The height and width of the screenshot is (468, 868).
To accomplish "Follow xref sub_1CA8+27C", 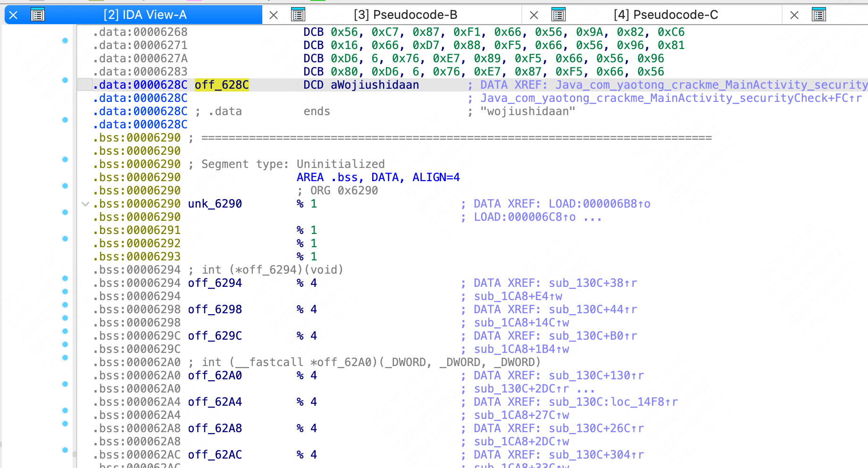I will click(x=521, y=415).
